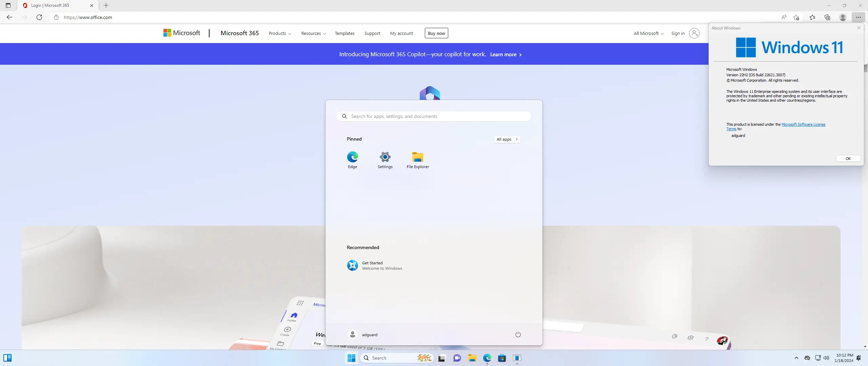Open the browser profile icon
The image size is (868, 366).
[x=843, y=17]
